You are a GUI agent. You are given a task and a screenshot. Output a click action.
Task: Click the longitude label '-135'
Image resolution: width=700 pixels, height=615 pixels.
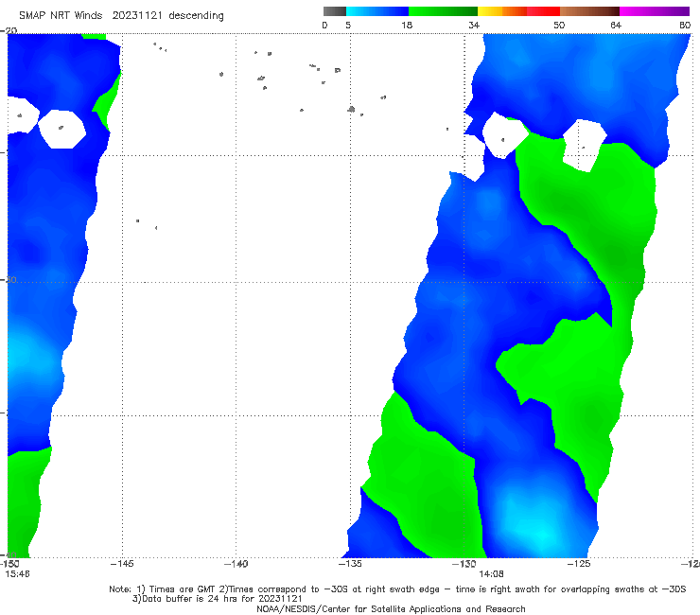coord(350,564)
